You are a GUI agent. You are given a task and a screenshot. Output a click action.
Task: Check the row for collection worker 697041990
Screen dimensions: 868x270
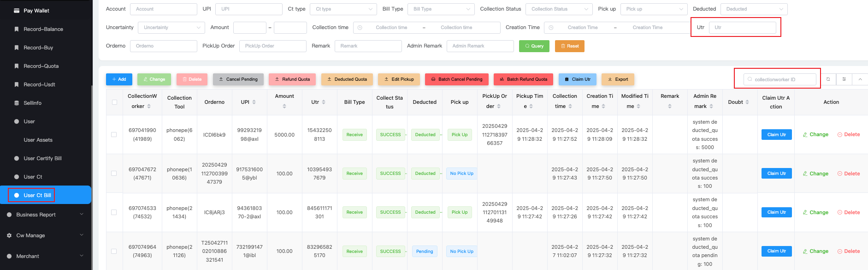(x=114, y=135)
